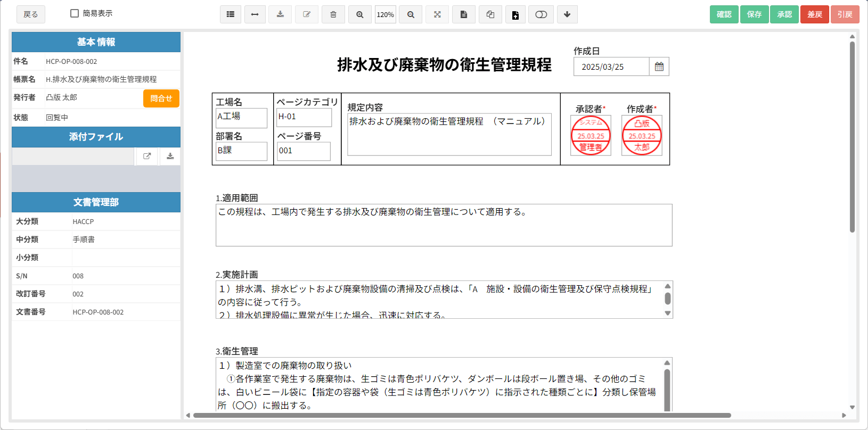
Task: Click the 問合せ orange button
Action: tap(161, 98)
